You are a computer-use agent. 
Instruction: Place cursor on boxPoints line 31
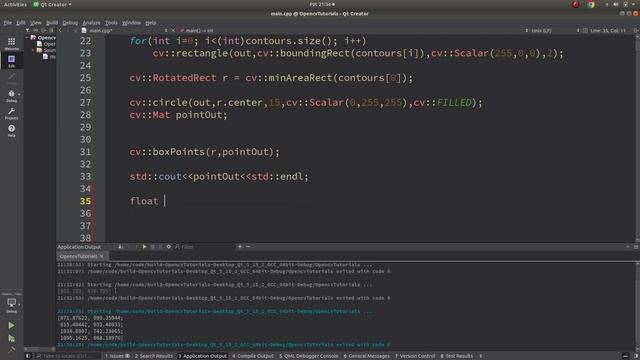click(204, 152)
